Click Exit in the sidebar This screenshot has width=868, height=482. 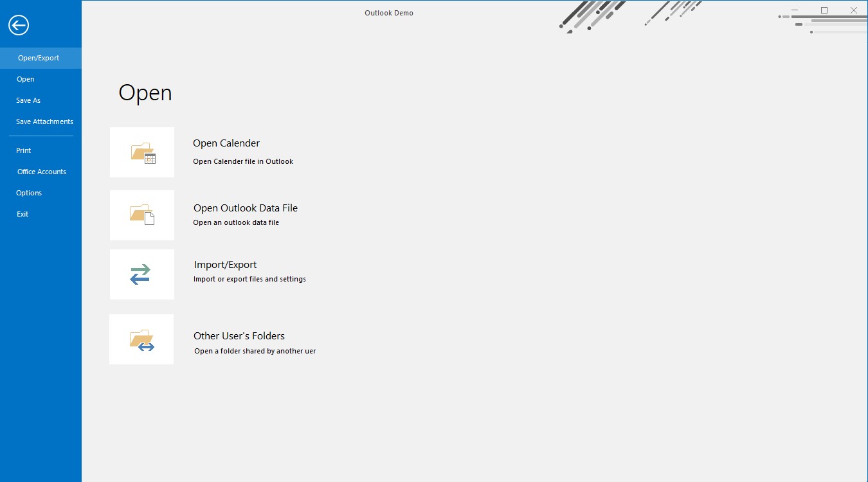tap(23, 214)
